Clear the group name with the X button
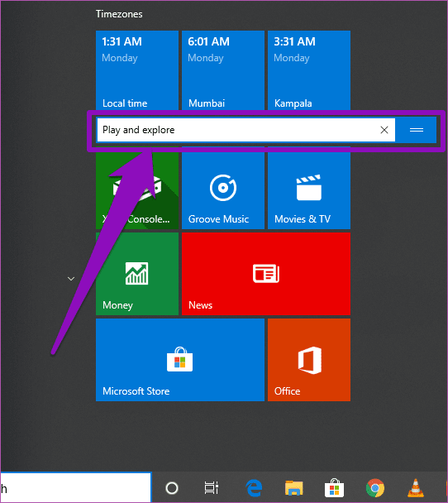 tap(384, 130)
